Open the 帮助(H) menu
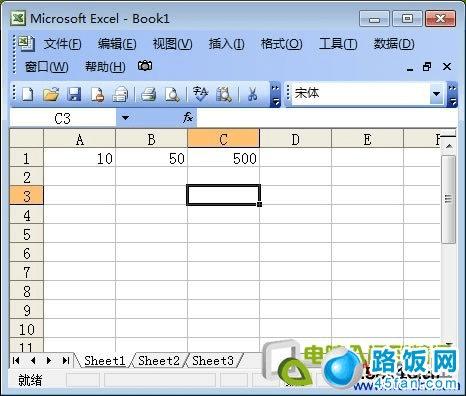The width and height of the screenshot is (466, 396). coord(105,67)
